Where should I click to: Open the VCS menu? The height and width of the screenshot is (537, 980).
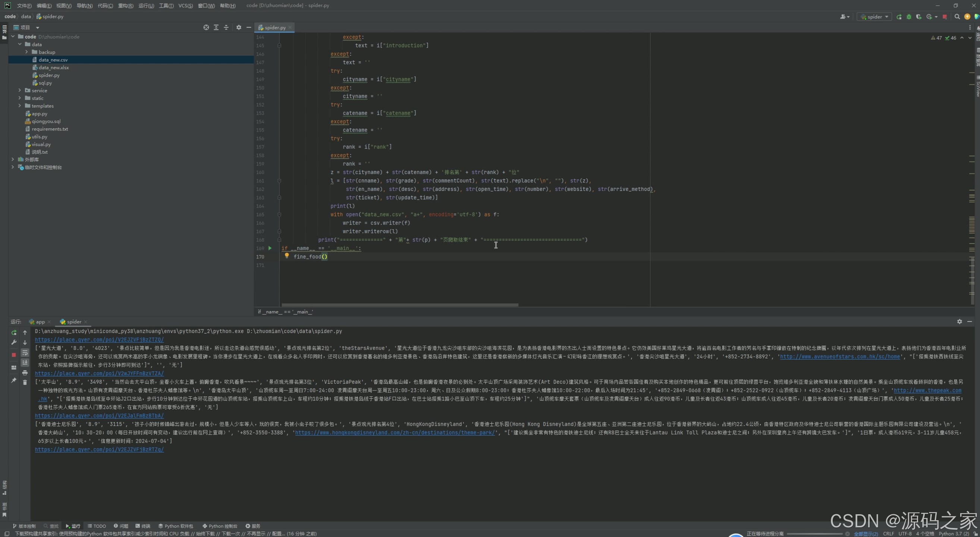[185, 5]
